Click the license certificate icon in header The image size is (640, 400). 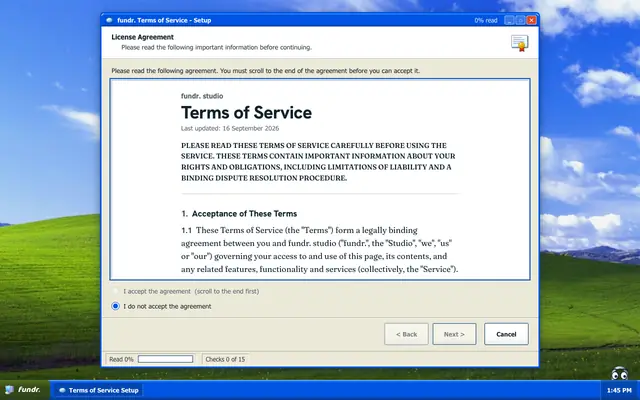520,43
